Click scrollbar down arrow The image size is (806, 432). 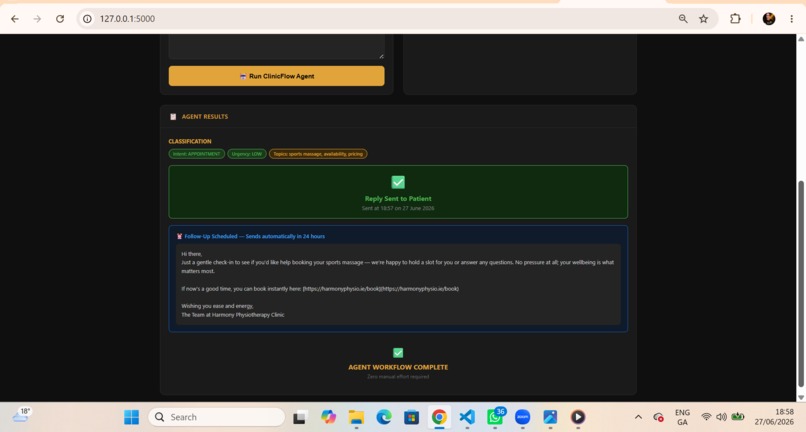click(x=800, y=398)
